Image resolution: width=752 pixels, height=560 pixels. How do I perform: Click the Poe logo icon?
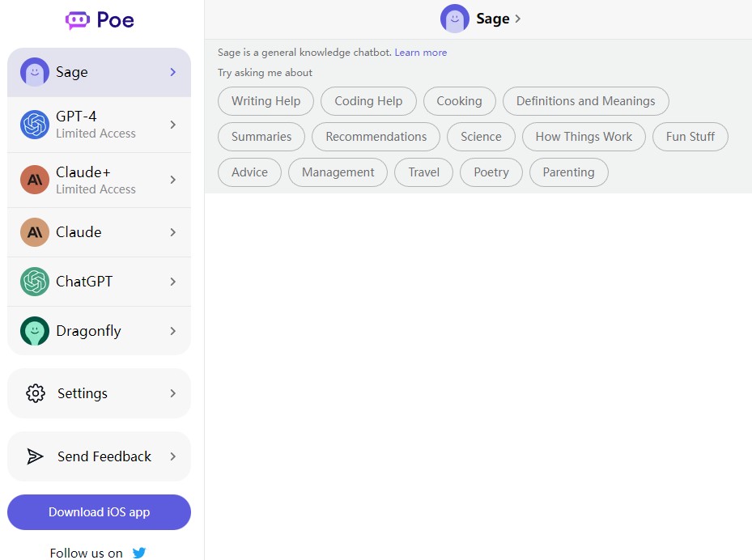coord(77,20)
